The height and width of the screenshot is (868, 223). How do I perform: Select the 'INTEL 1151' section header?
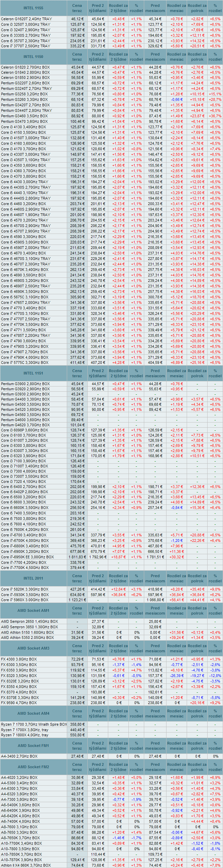point(34,373)
